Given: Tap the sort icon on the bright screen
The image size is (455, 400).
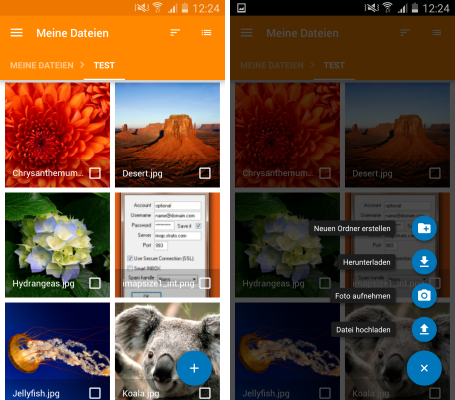Looking at the screenshot, I should [175, 33].
